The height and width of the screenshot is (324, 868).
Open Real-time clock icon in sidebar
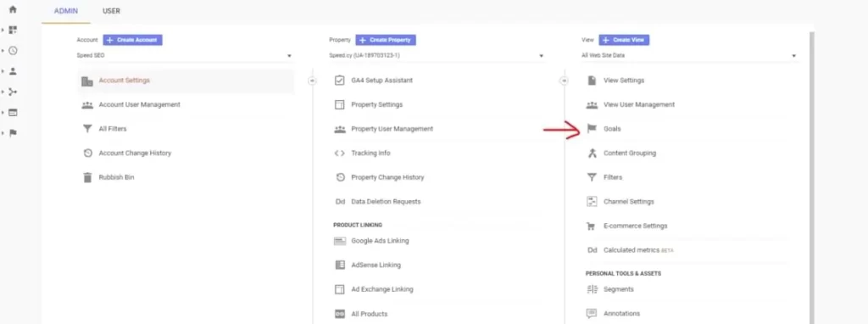pyautogui.click(x=13, y=50)
